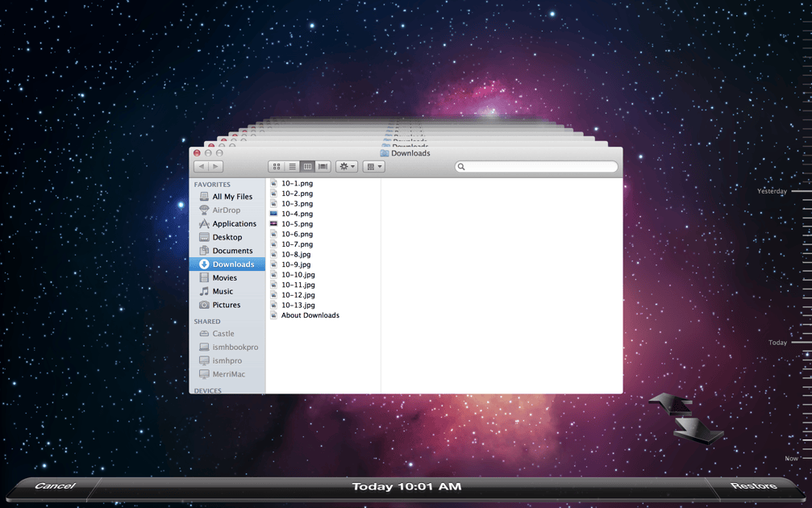The height and width of the screenshot is (508, 812).
Task: Click the 10-5.png thumbnail icon
Action: 273,223
